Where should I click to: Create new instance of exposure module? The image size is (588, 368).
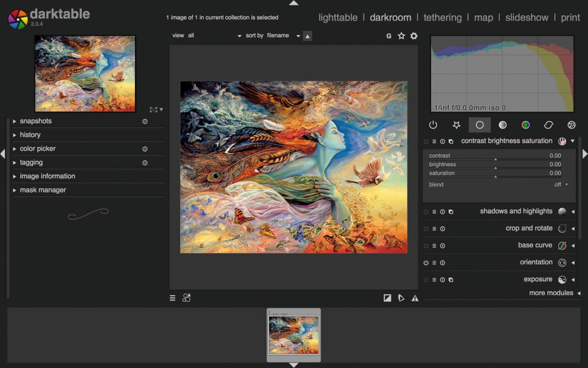click(x=451, y=280)
